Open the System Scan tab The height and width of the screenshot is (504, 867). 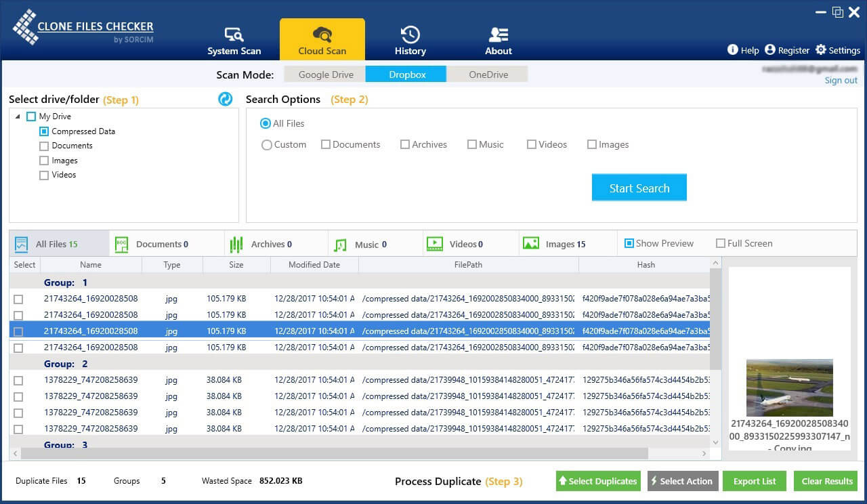tap(234, 41)
